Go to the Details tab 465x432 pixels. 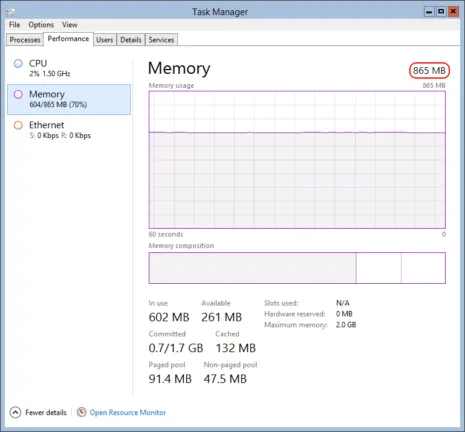131,40
